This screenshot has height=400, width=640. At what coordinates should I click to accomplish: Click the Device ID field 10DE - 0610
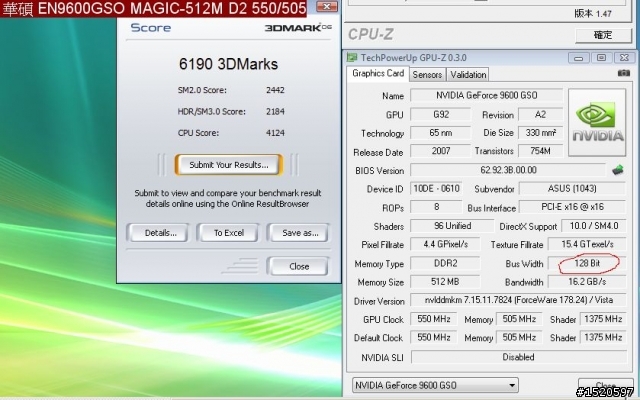click(436, 188)
